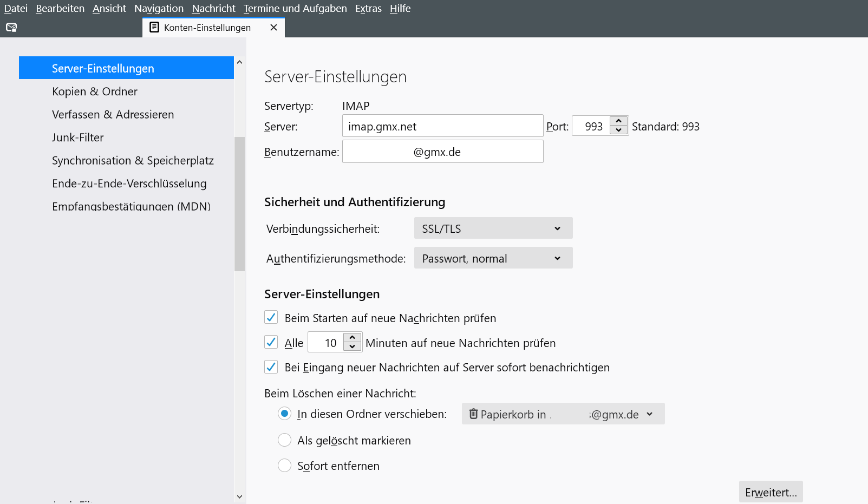Screen dimensions: 868x504
Task: Close the Konten-Einstellungen tab
Action: click(x=273, y=28)
